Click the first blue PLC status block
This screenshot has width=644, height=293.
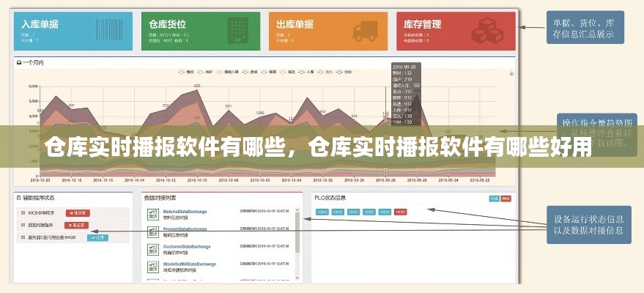click(322, 212)
